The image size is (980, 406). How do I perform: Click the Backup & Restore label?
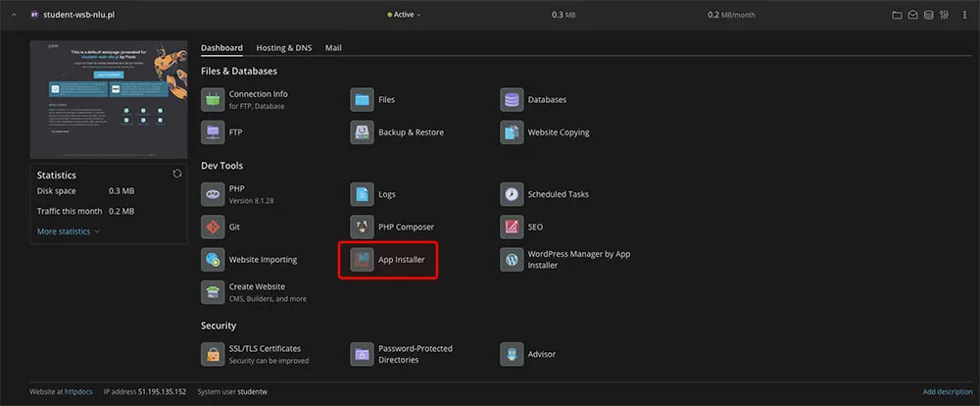(411, 132)
